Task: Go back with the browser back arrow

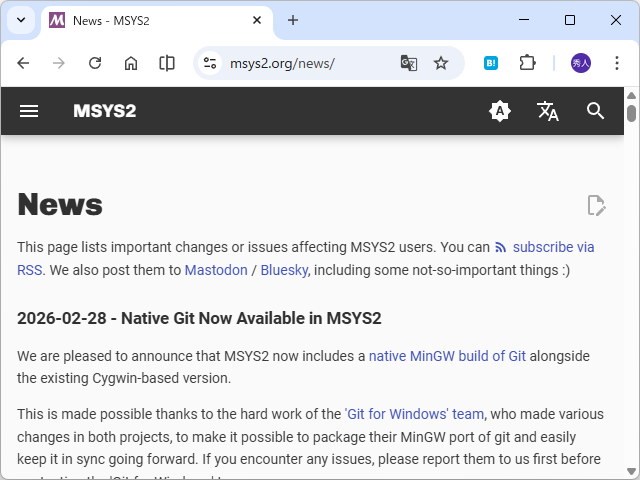Action: pos(23,63)
